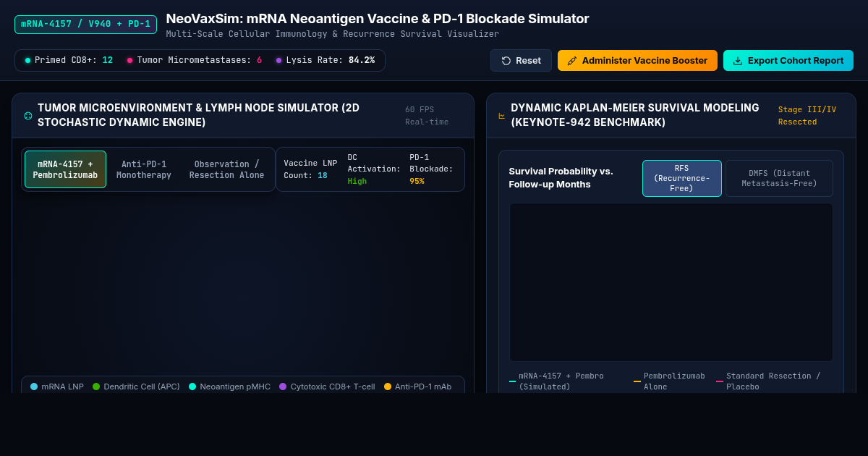Click '60 FPS Real-time' label

427,116
